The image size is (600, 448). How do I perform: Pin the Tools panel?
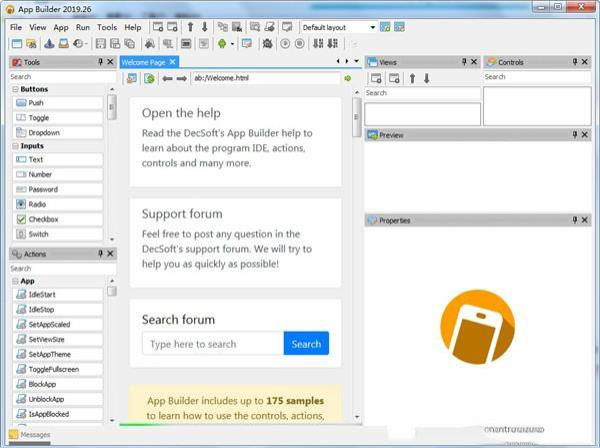[98, 62]
